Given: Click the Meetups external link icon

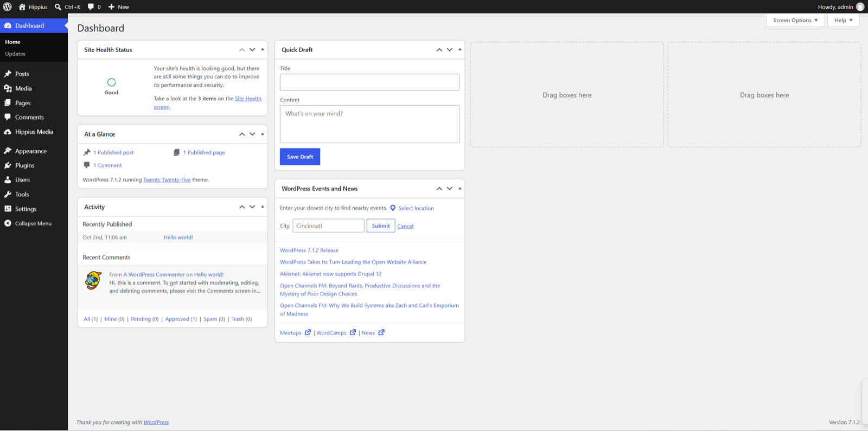Looking at the screenshot, I should click(308, 332).
